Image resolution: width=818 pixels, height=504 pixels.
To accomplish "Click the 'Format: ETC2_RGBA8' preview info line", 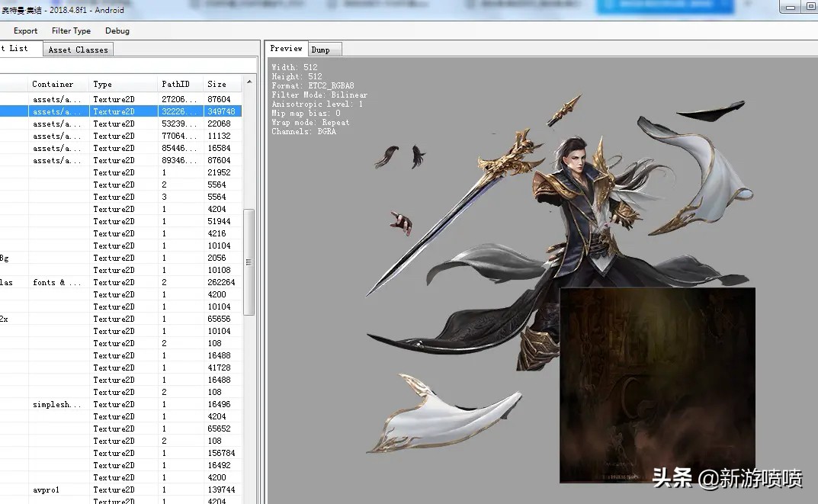I will (x=313, y=85).
